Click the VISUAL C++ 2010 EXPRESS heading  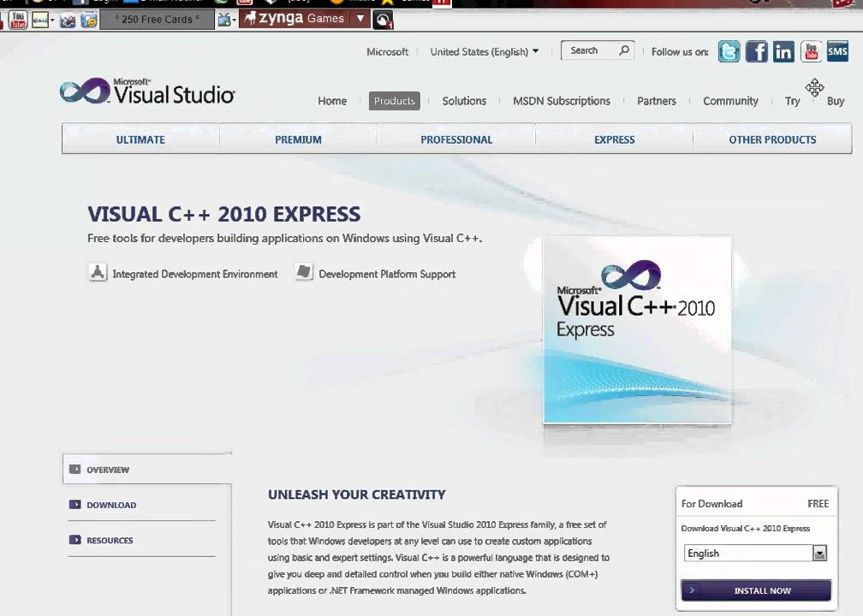[x=224, y=214]
